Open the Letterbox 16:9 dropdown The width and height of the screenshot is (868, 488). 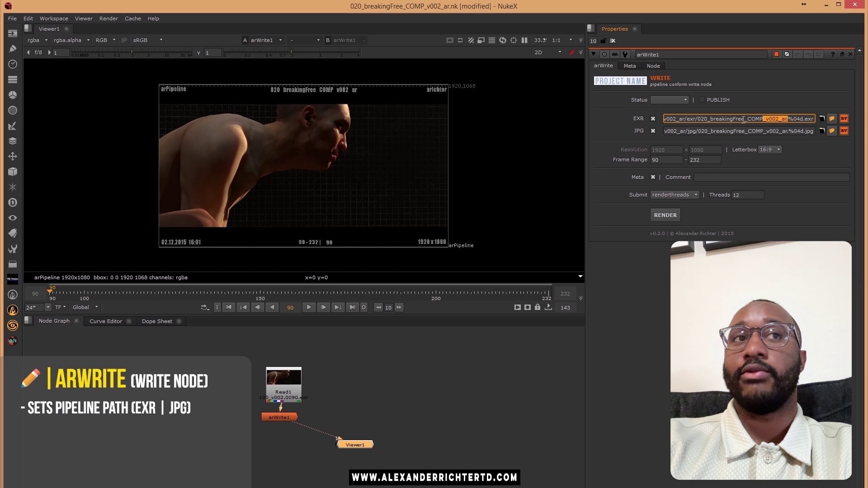[770, 150]
